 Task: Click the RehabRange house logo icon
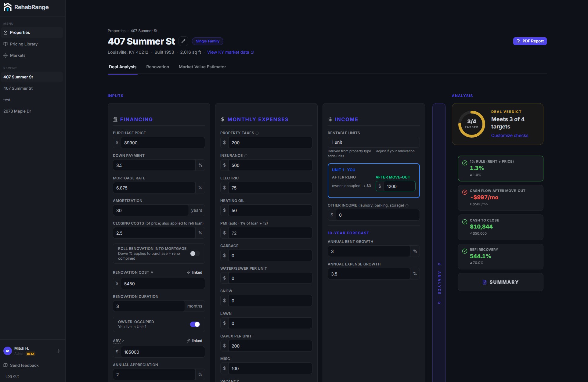tap(8, 7)
